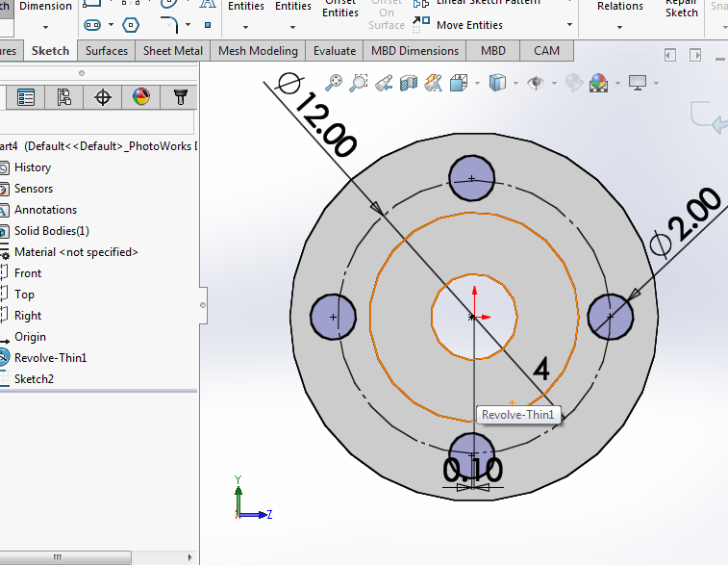Click the Previous View icon
The image size is (728, 565).
coord(384,84)
